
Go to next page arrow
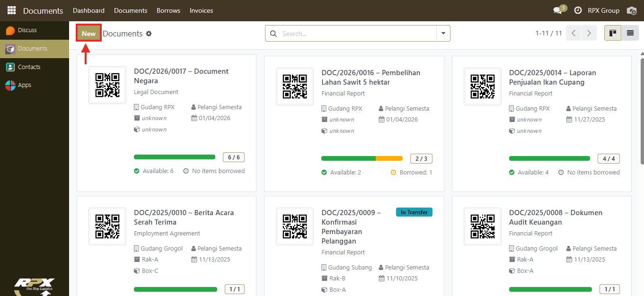588,33
